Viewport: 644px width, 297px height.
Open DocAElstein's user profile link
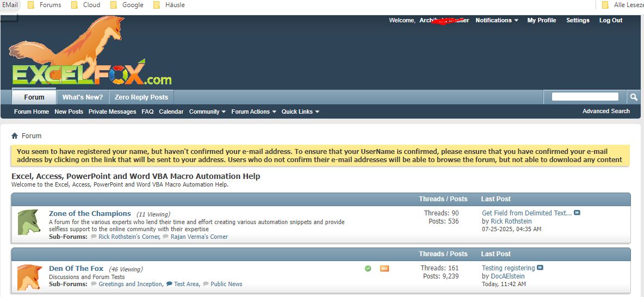[x=507, y=276]
